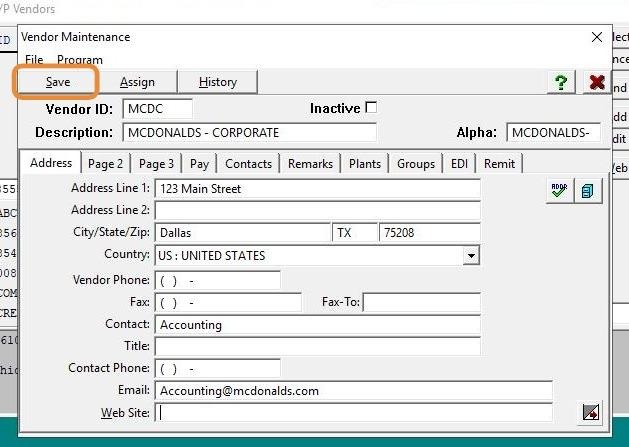Click the green question mark help icon
629x447 pixels.
[561, 82]
